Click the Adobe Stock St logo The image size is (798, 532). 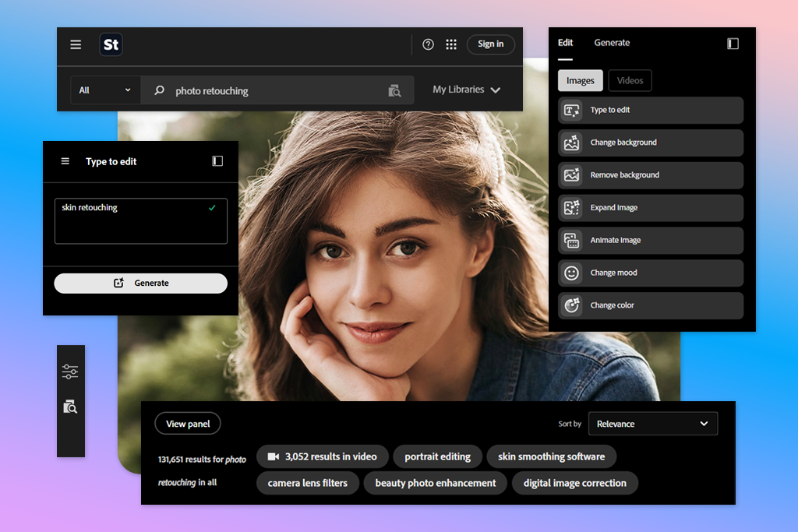point(111,44)
